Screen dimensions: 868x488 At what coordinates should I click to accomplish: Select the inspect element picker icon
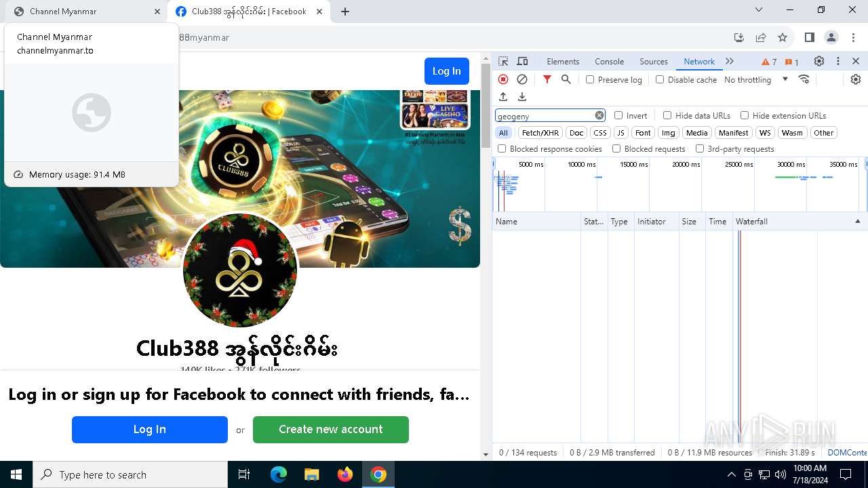point(503,61)
